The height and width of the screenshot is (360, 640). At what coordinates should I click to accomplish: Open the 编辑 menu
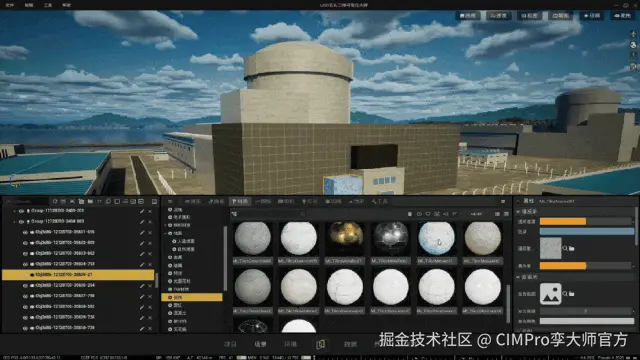coord(29,5)
